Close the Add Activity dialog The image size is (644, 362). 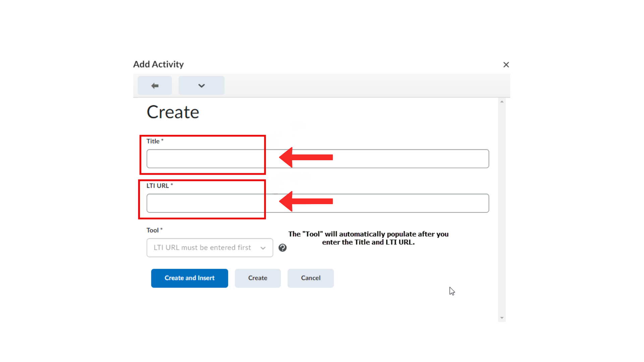pyautogui.click(x=506, y=65)
